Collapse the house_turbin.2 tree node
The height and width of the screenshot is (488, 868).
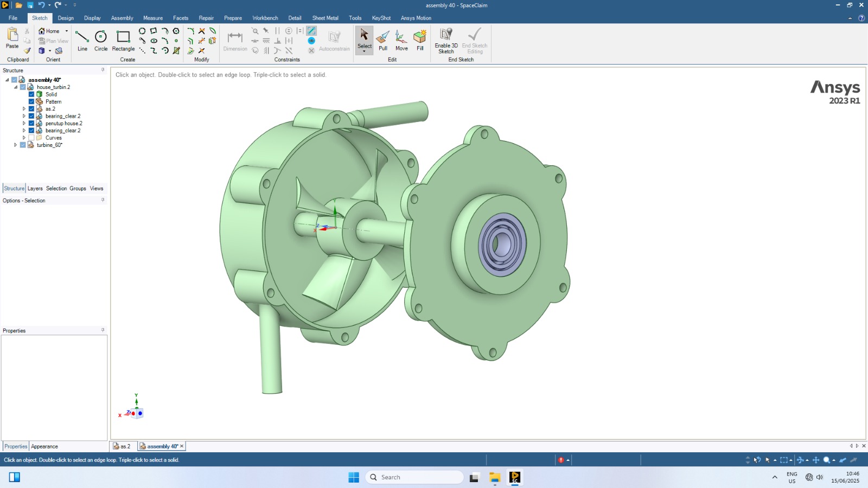[16, 87]
